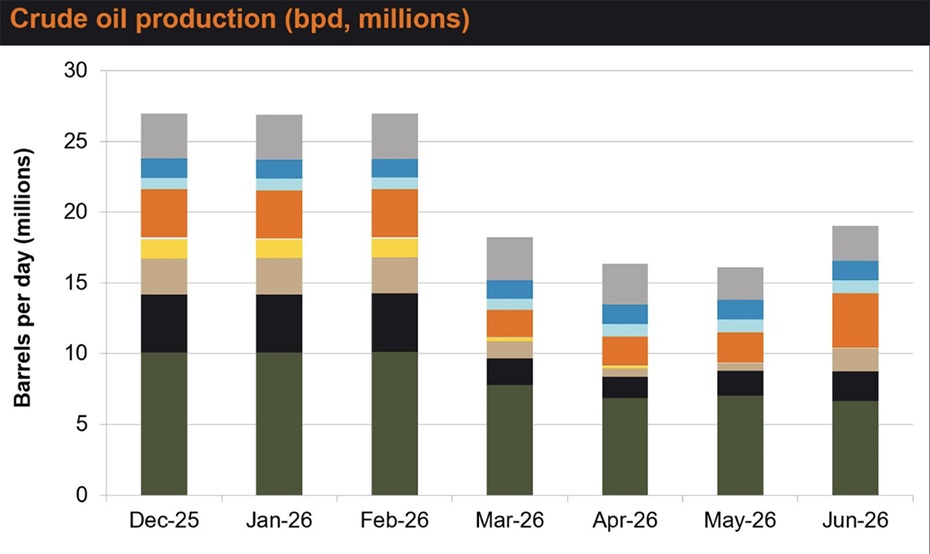Select the gray segment of Dec-25 bar

pos(164,136)
